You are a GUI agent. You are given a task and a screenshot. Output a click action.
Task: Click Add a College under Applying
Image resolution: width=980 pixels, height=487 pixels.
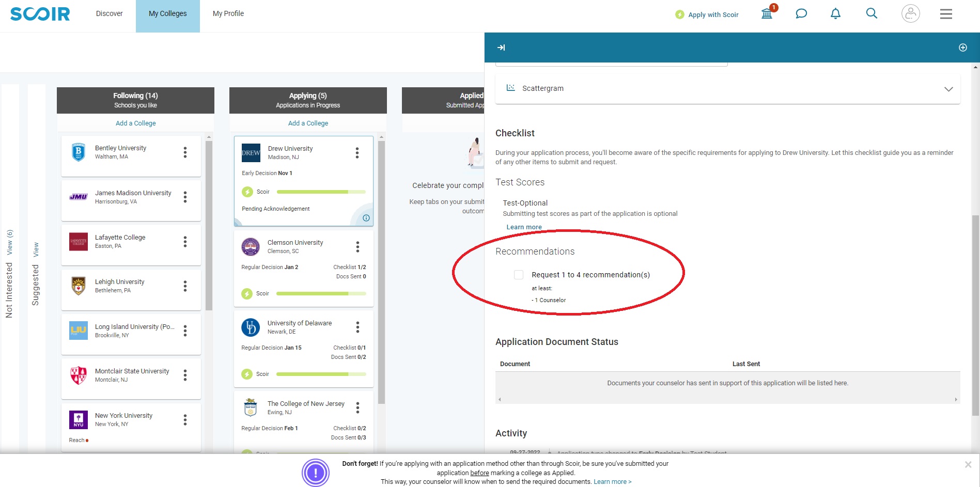tap(308, 123)
